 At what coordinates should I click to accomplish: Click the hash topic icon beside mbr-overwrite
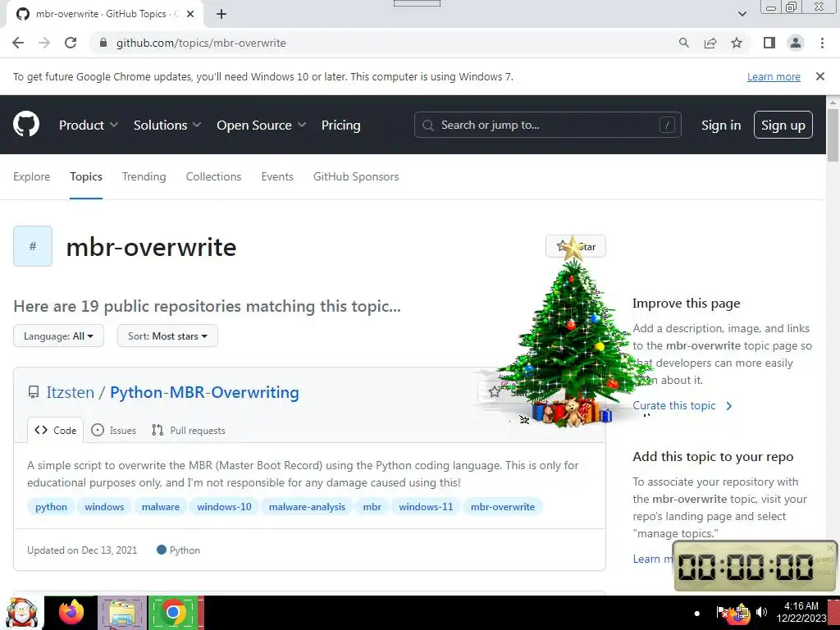[x=33, y=246]
